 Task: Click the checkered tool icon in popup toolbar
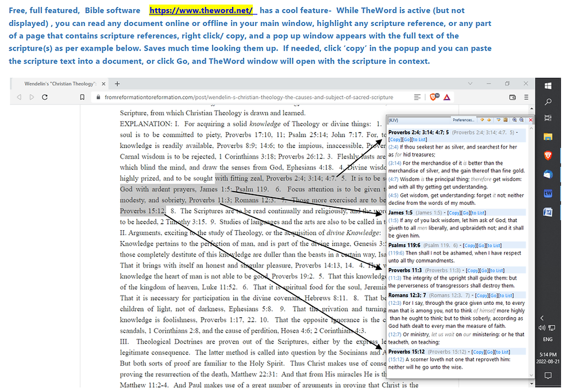(505, 120)
